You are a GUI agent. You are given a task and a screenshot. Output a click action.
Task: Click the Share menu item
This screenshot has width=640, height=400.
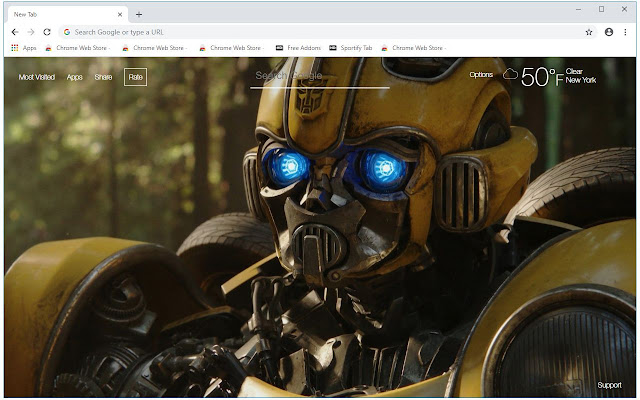(x=103, y=77)
